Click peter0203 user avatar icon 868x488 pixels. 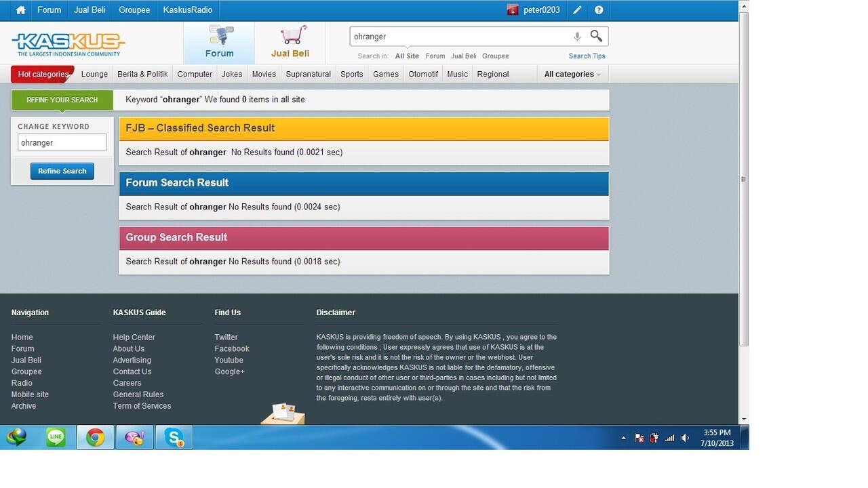[513, 10]
